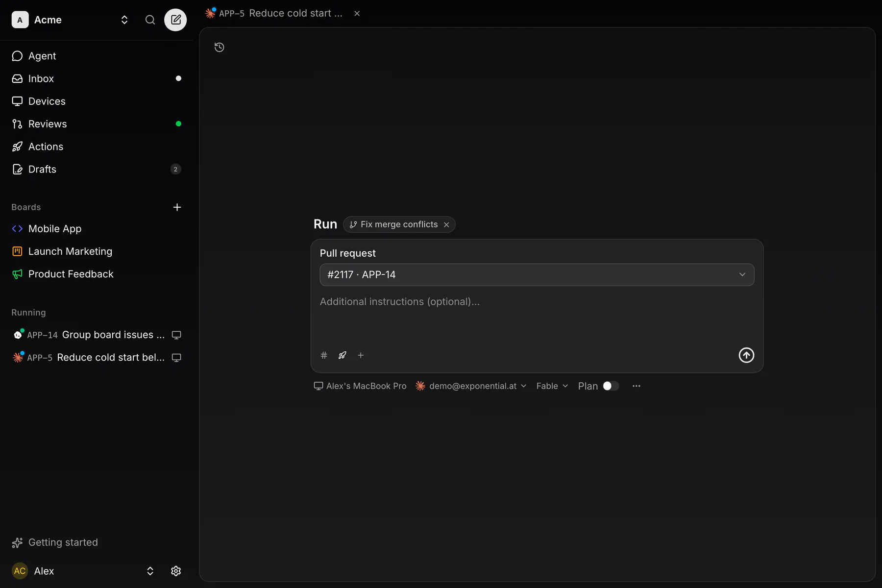
Task: Open the more options ellipsis icon
Action: 637,386
